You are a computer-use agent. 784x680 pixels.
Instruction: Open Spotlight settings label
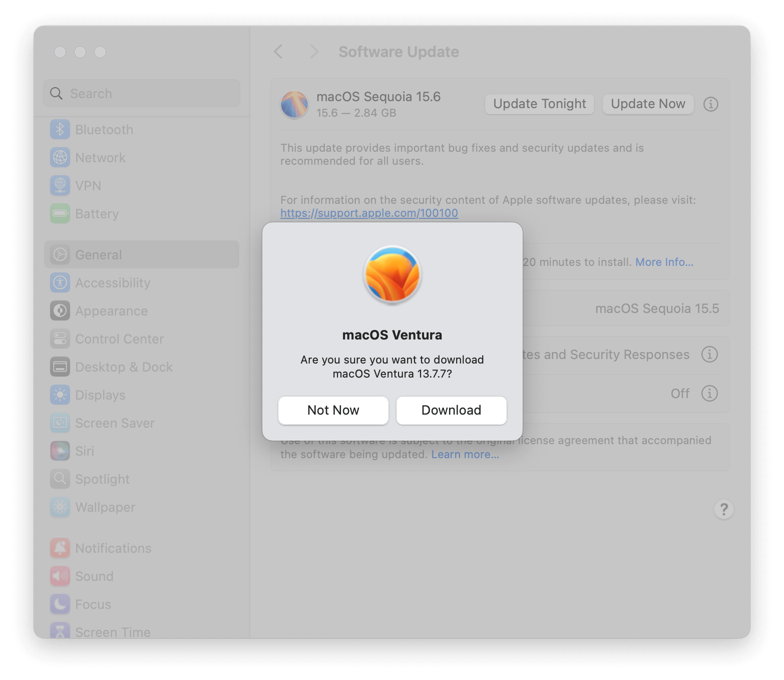click(102, 479)
